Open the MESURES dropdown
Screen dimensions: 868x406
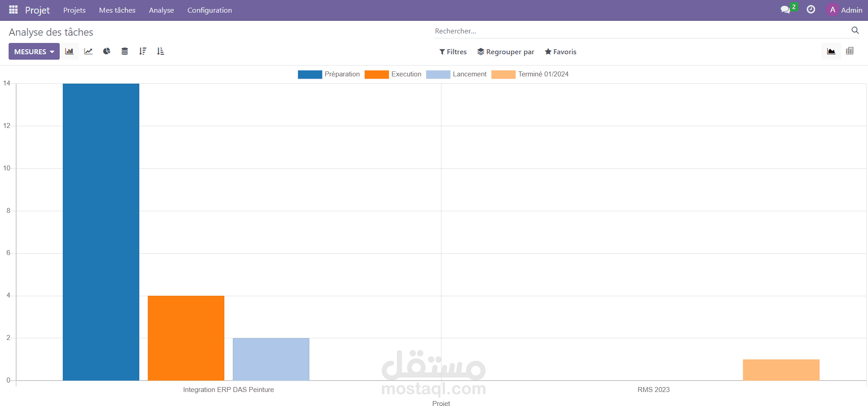coord(34,52)
